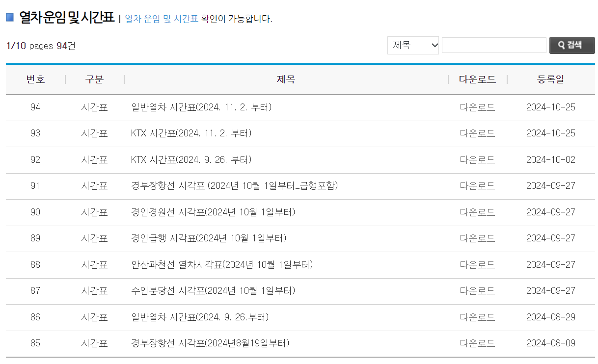Image resolution: width=598 pixels, height=364 pixels.
Task: Click 다운로드 for row number 94
Action: (477, 107)
